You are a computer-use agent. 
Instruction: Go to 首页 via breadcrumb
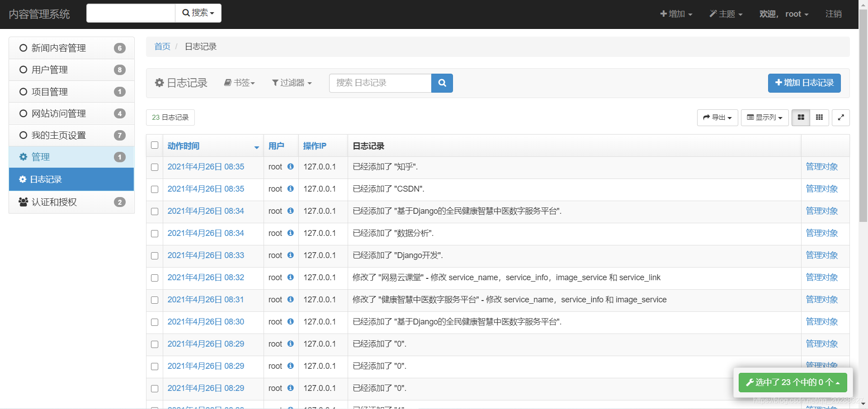click(162, 47)
